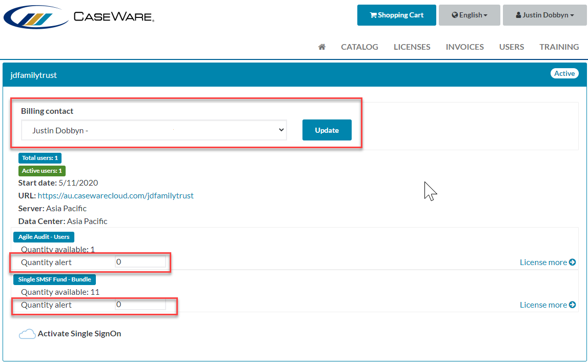Screen dimensions: 588x364
Task: Click the Total users: 1 badge
Action: (40, 158)
